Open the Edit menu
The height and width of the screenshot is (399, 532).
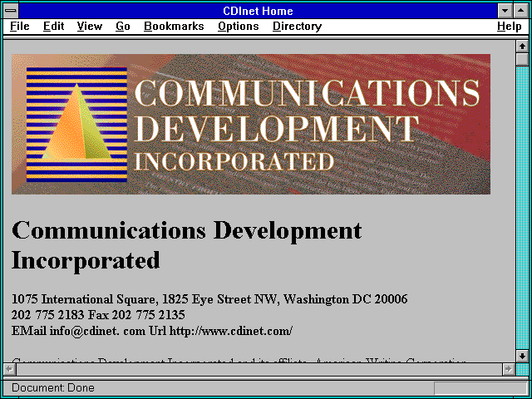pos(53,27)
